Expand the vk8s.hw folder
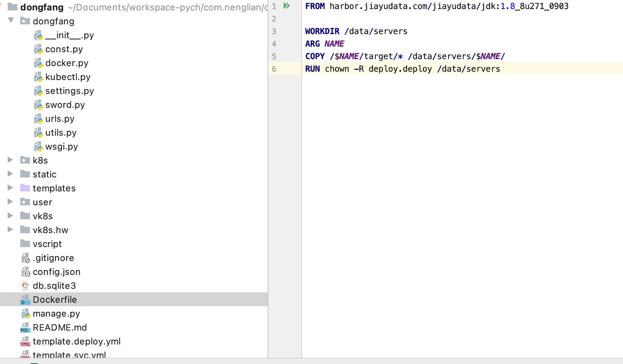 10,229
